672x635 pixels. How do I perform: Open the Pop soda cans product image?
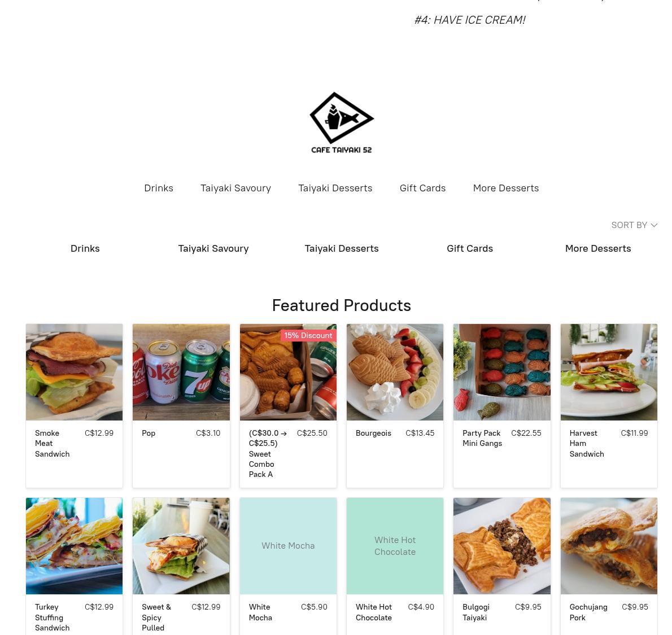[181, 372]
